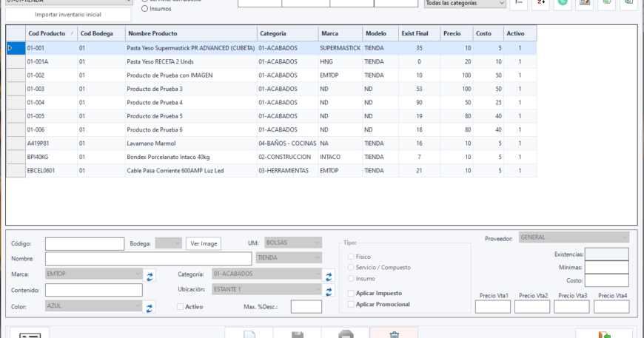The width and height of the screenshot is (644, 338).
Task: Focus the Precio Vta1 field
Action: (493, 307)
